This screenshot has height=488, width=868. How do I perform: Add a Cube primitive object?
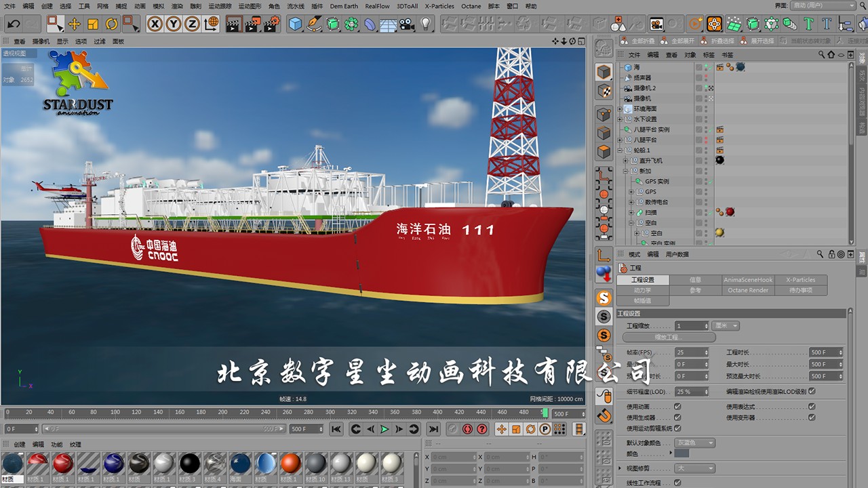295,24
